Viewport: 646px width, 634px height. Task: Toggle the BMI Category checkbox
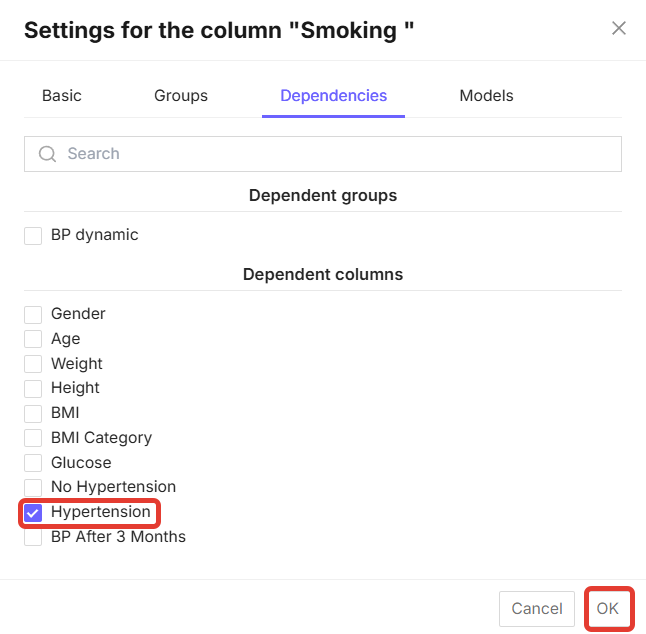[34, 438]
